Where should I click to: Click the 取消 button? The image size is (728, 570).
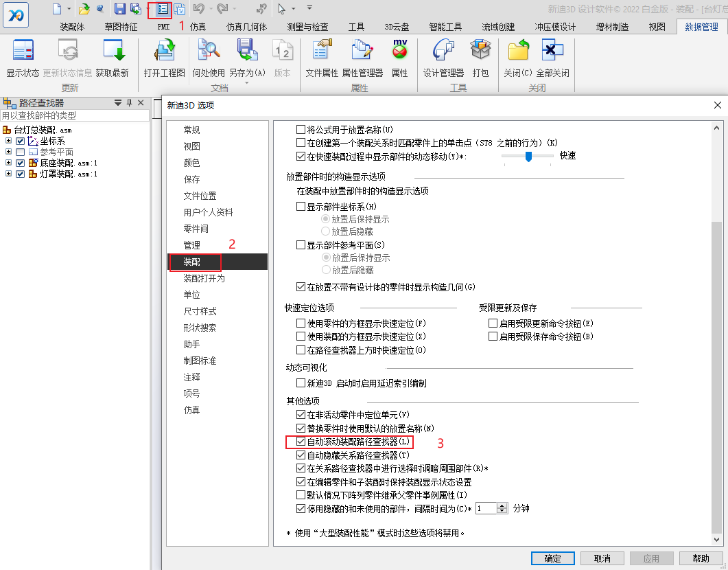click(x=602, y=558)
